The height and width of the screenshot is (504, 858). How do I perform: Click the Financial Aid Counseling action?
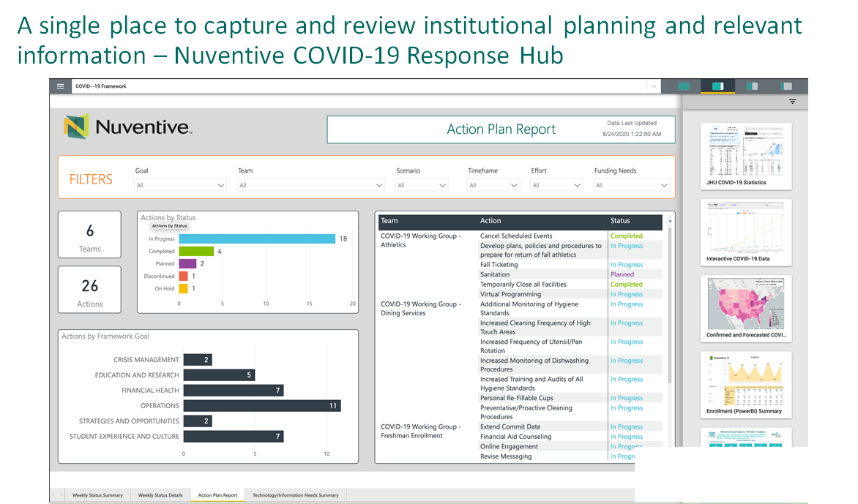tap(515, 437)
